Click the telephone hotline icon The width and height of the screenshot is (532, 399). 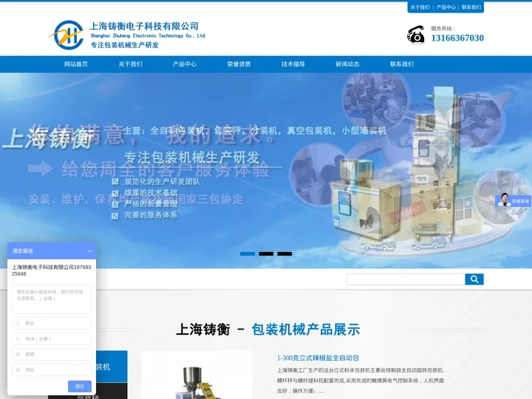point(415,35)
